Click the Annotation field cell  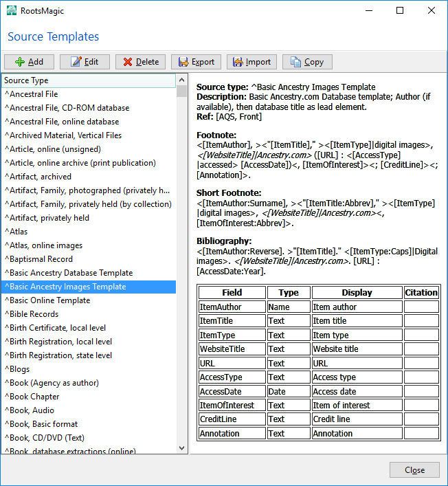[x=232, y=433]
